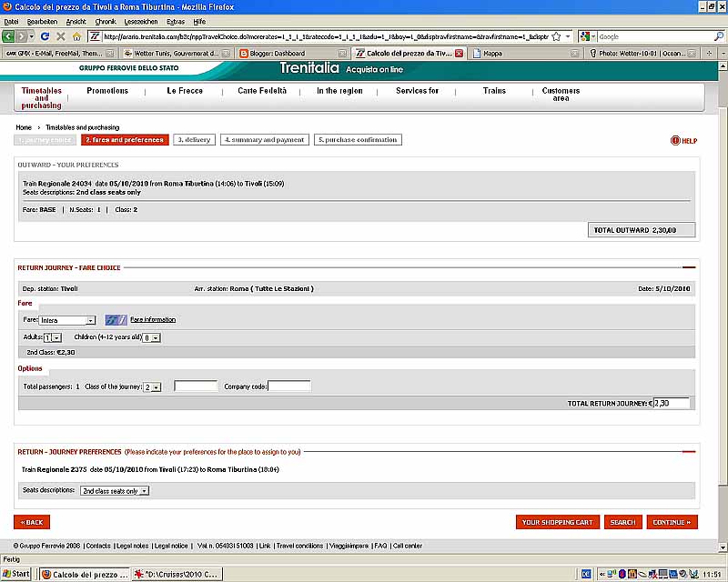Open the Services for section
This screenshot has height=582, width=728.
tap(417, 91)
